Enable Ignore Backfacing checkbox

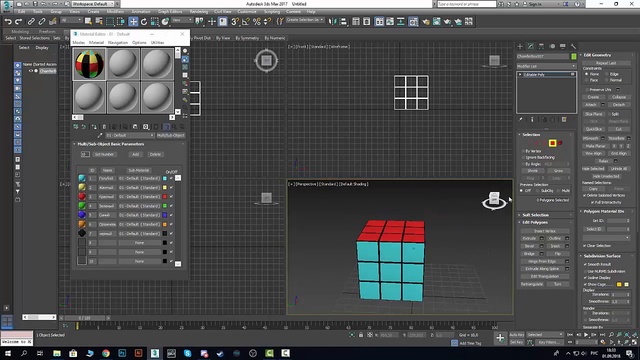(x=523, y=157)
